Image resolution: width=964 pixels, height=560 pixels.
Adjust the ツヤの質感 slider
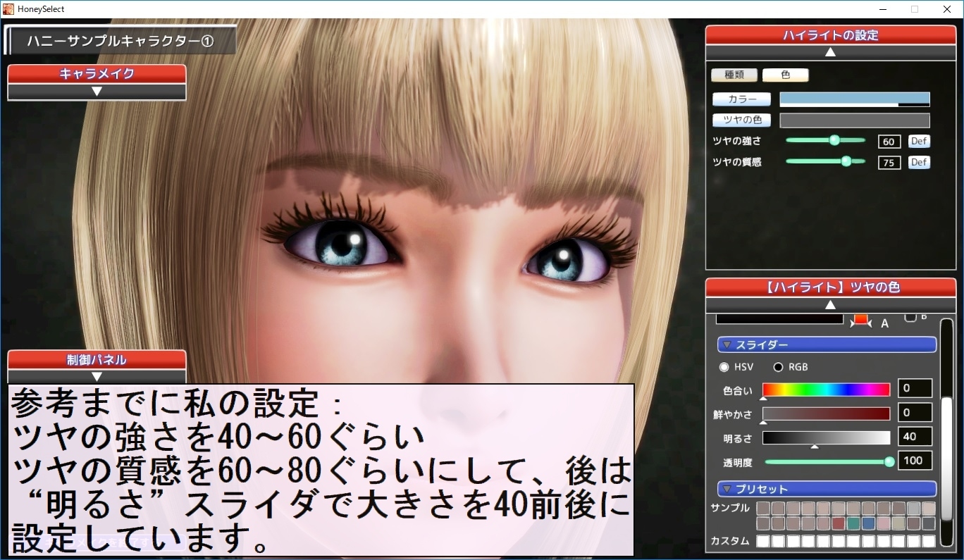tap(826, 161)
